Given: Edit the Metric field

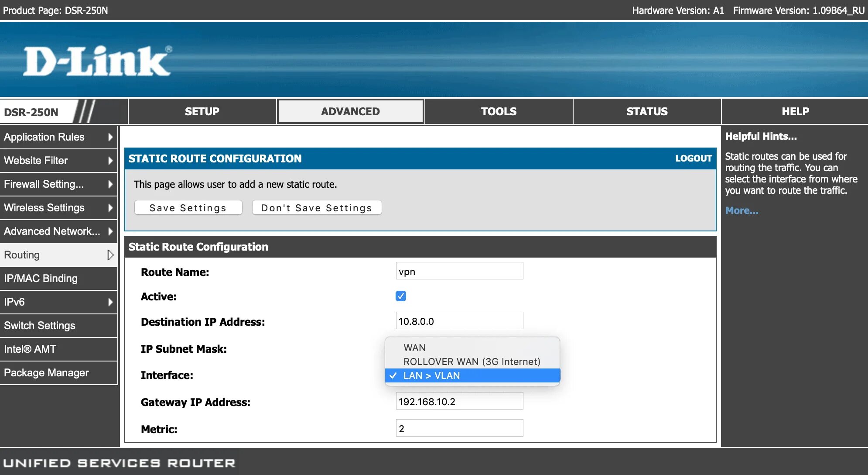Looking at the screenshot, I should pyautogui.click(x=459, y=428).
